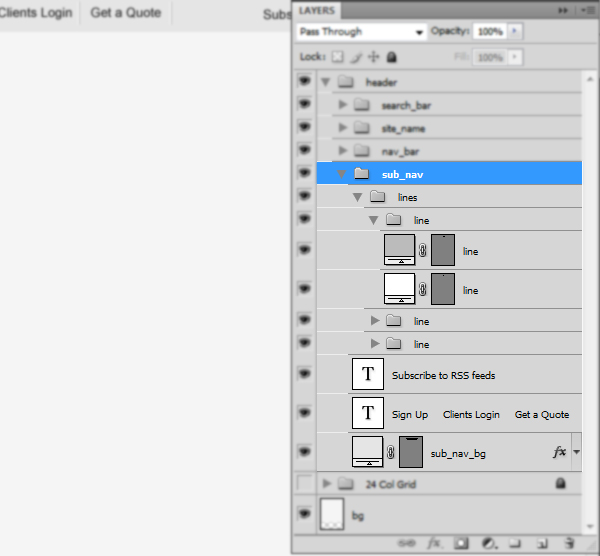Hide the sub_nav group using eye icon

tap(305, 173)
